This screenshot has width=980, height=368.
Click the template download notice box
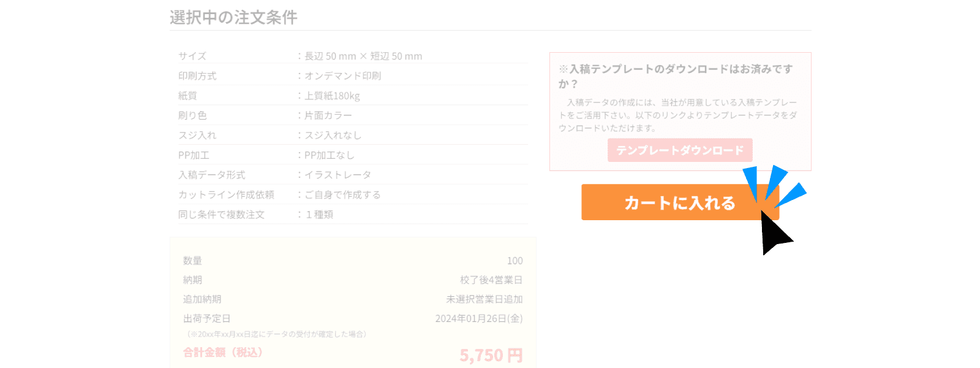tap(680, 111)
